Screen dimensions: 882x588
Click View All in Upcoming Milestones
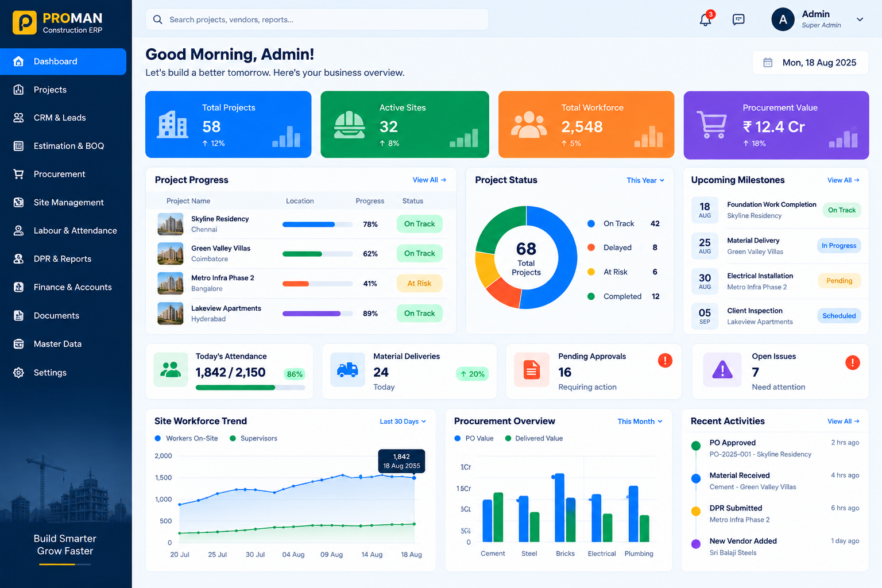(x=844, y=180)
